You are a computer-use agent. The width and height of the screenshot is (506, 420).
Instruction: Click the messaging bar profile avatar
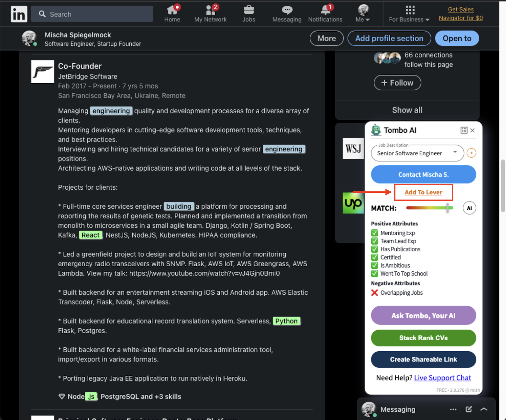pyautogui.click(x=369, y=409)
